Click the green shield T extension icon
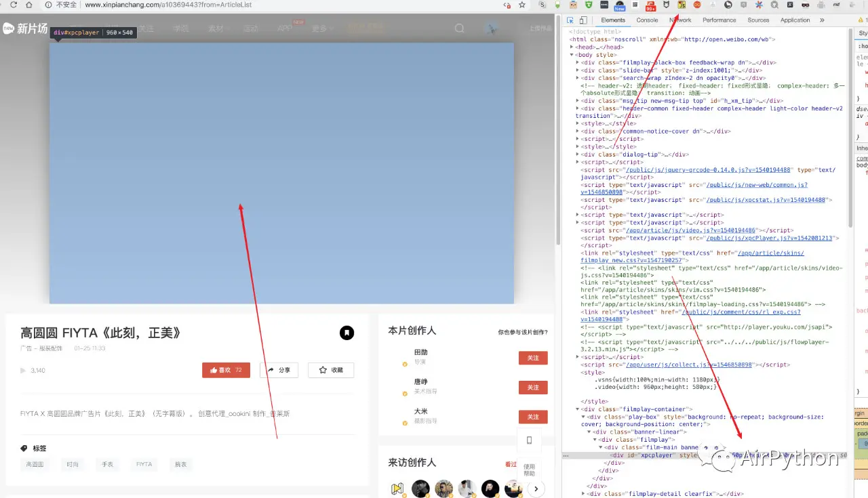The width and height of the screenshot is (868, 498). coord(589,5)
